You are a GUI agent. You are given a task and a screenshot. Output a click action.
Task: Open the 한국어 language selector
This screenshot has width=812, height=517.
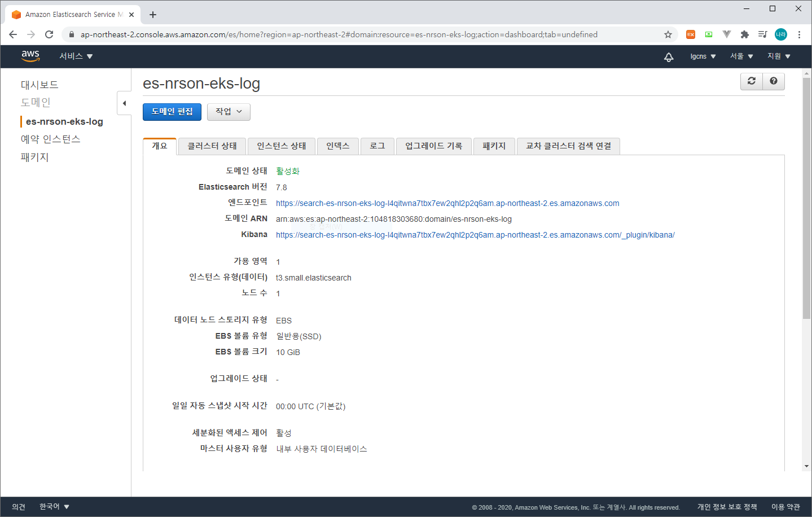[x=54, y=507]
